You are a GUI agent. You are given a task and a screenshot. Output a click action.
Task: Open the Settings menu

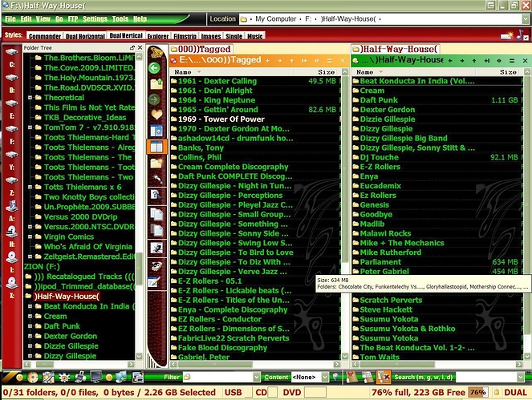point(95,19)
